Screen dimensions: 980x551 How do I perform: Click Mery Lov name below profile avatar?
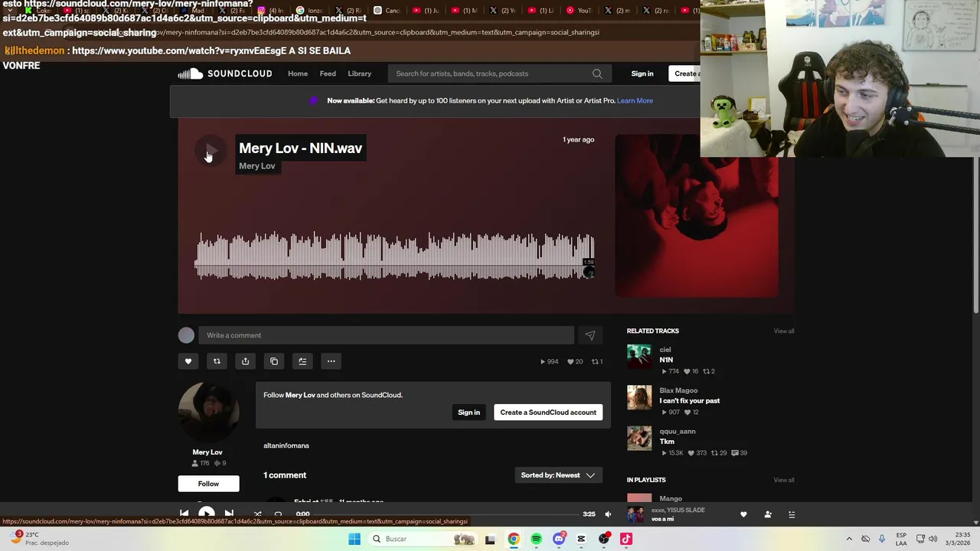(x=207, y=452)
